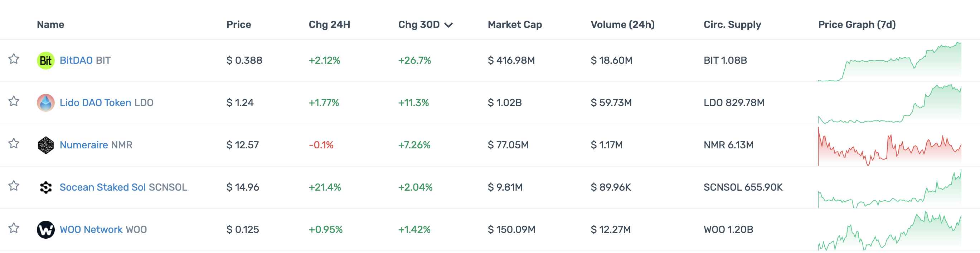Sort by the Market Cap column header

(515, 25)
